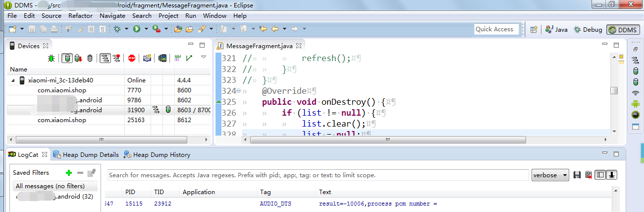Open the Project menu

click(168, 16)
